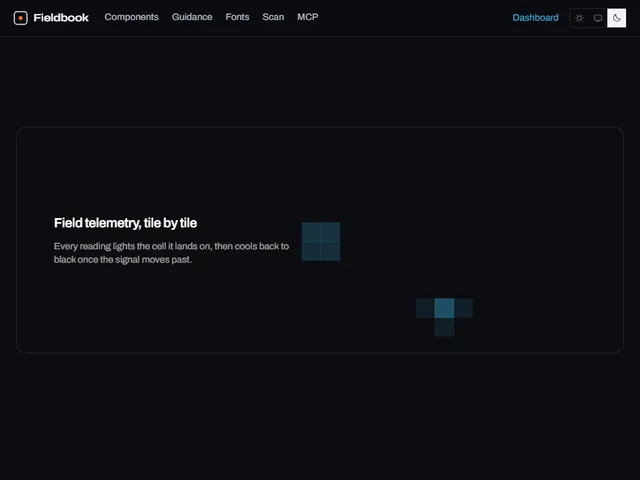640x480 pixels.
Task: Click the bright blue lit tile
Action: coord(444,308)
